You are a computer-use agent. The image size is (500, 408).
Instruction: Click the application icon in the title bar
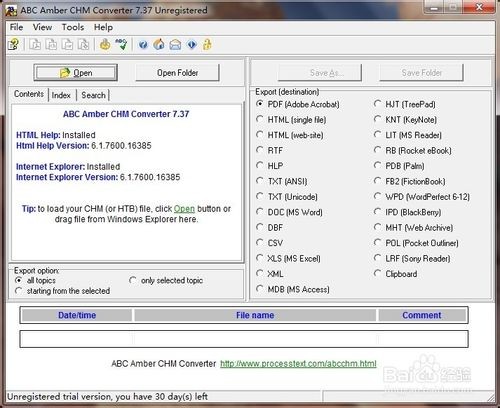[11, 10]
